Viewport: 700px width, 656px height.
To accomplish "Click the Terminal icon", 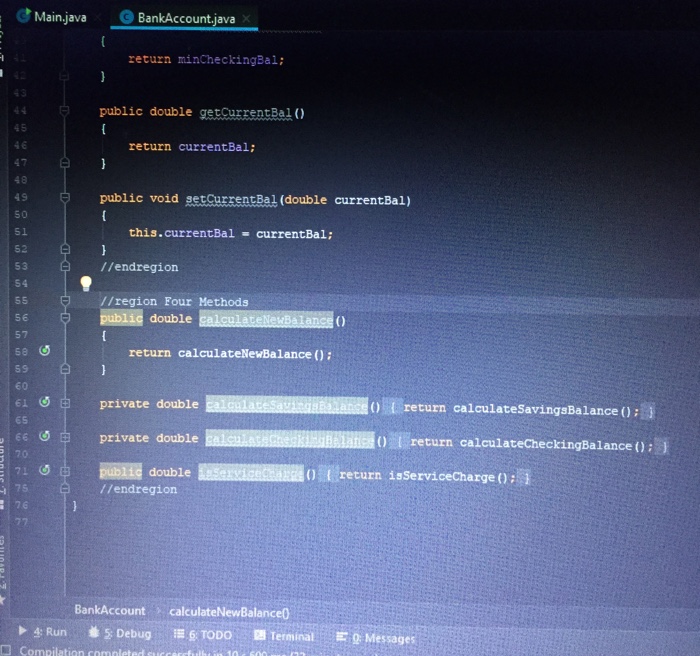I will point(259,635).
